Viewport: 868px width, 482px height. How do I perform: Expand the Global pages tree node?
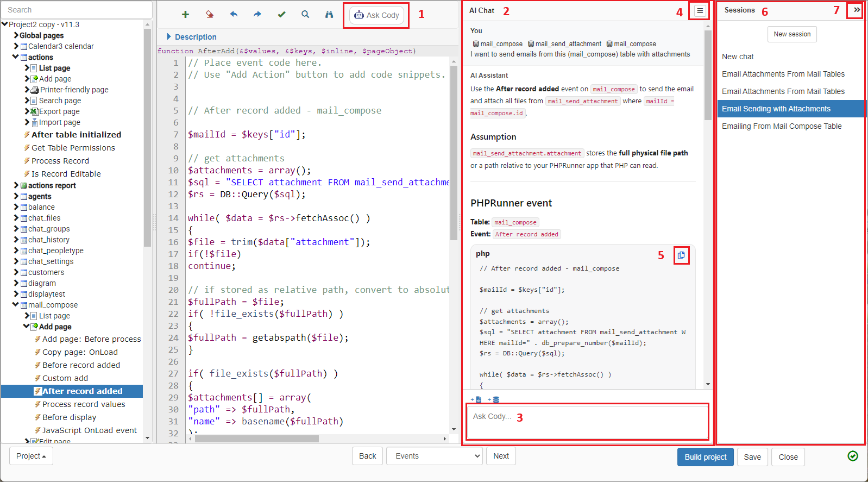click(16, 35)
